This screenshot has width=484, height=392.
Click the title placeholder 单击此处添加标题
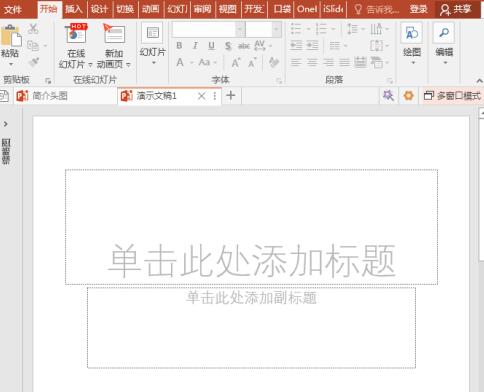coord(251,227)
